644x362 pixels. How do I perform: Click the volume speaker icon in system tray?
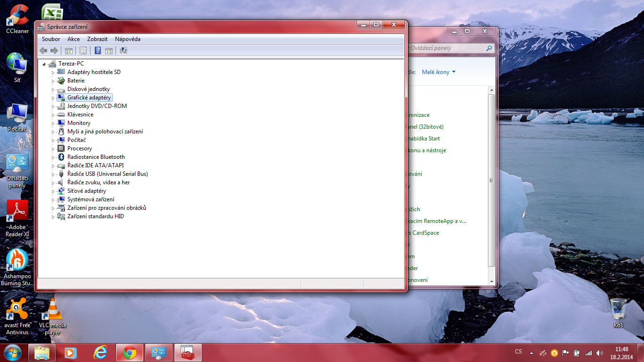pyautogui.click(x=600, y=353)
